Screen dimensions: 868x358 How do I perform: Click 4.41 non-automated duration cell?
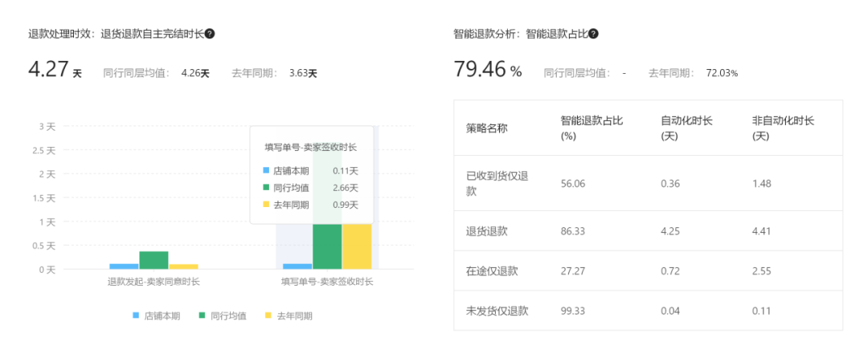click(x=761, y=231)
